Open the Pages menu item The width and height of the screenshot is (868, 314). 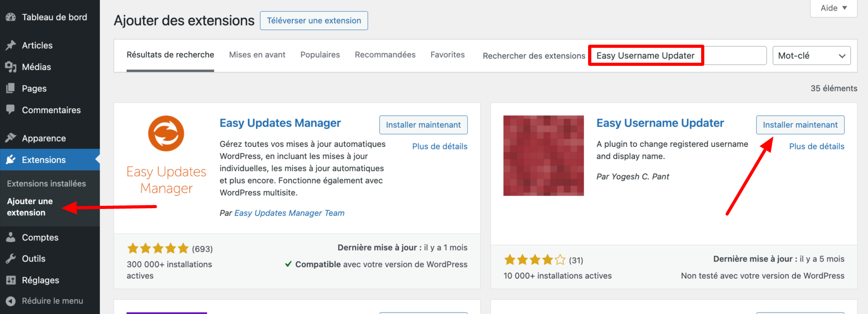click(50, 88)
